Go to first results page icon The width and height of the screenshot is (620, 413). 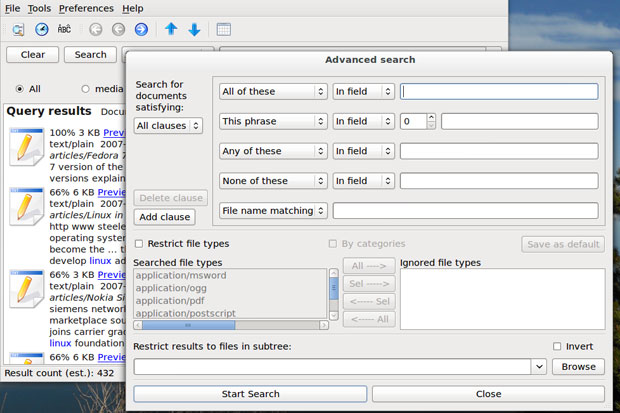coord(95,29)
